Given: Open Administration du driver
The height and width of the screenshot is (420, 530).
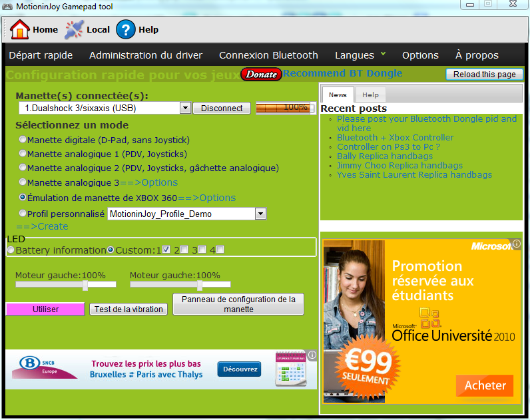Looking at the screenshot, I should tap(146, 55).
